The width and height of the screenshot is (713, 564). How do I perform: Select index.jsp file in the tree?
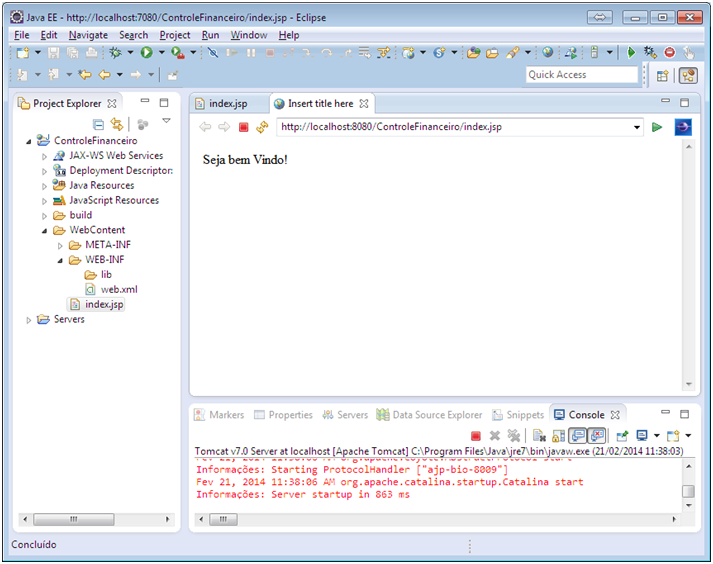click(104, 304)
